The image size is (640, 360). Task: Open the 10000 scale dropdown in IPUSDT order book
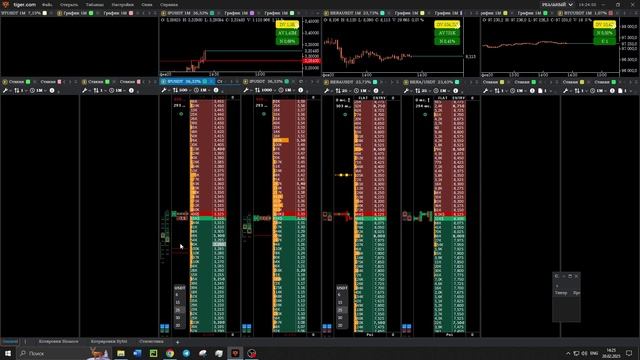tap(264, 90)
